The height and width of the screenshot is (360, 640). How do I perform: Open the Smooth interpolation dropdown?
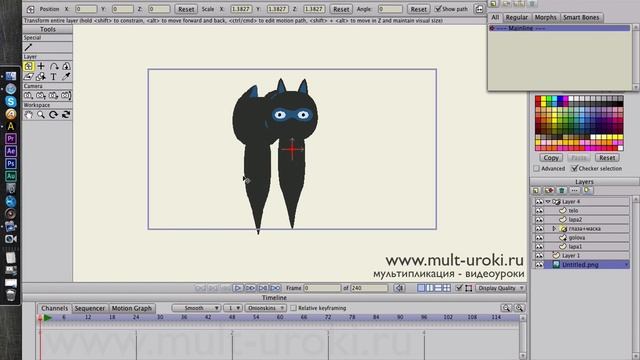[196, 308]
